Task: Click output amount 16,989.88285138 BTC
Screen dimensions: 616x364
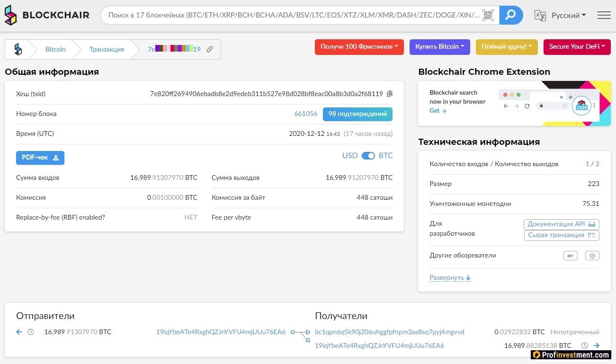Action: point(538,346)
